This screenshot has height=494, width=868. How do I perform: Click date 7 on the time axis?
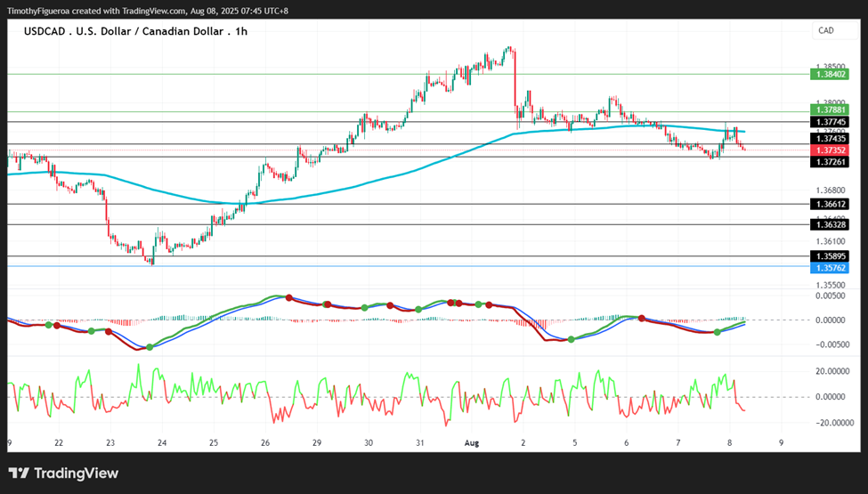(678, 442)
